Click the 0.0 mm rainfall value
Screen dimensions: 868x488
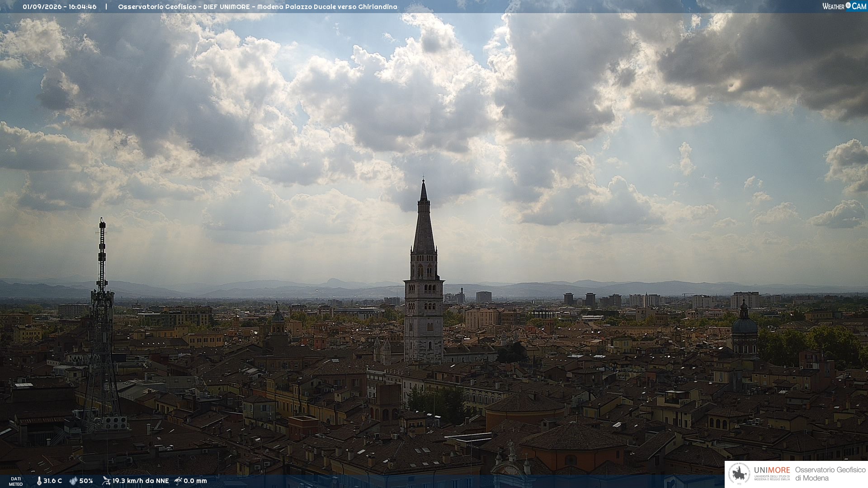(x=195, y=481)
